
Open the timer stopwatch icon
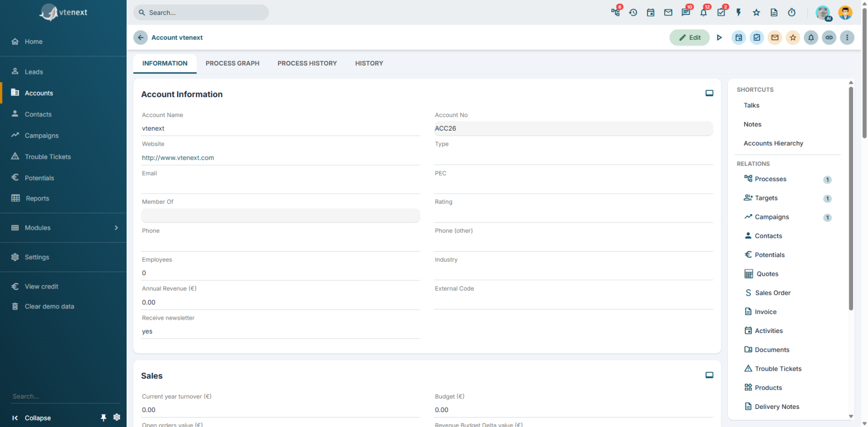(x=792, y=12)
